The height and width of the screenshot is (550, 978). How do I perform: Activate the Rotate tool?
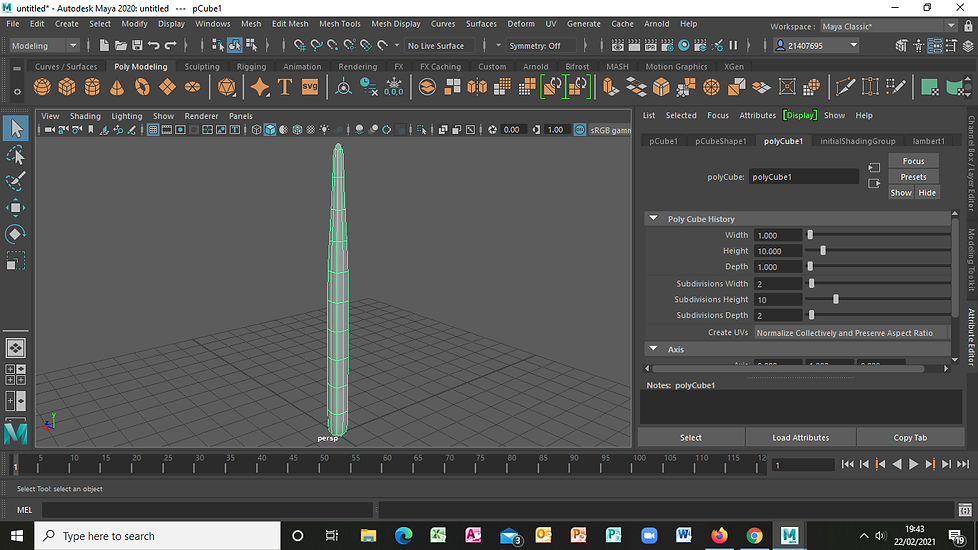tap(16, 234)
